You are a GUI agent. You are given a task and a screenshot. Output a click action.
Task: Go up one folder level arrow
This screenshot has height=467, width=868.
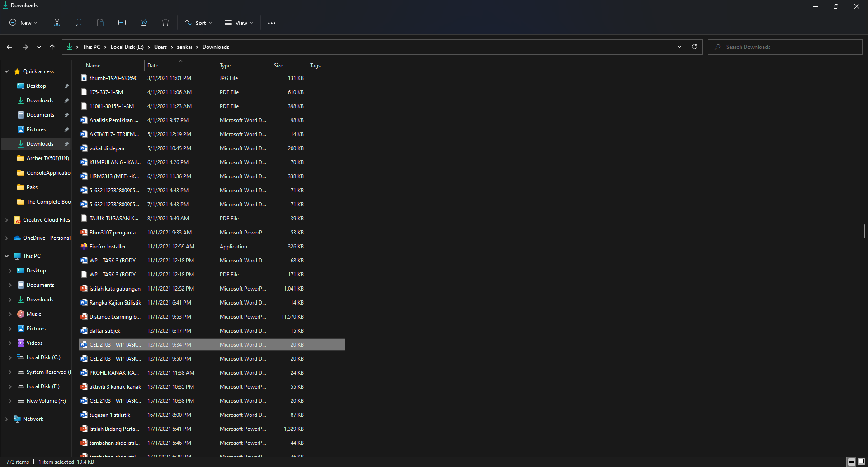[x=52, y=47]
